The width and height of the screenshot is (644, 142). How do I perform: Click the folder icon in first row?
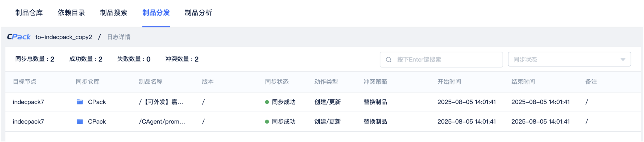point(80,102)
